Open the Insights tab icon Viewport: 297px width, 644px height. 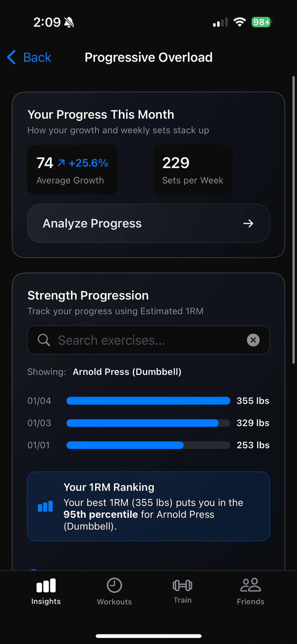(x=46, y=585)
